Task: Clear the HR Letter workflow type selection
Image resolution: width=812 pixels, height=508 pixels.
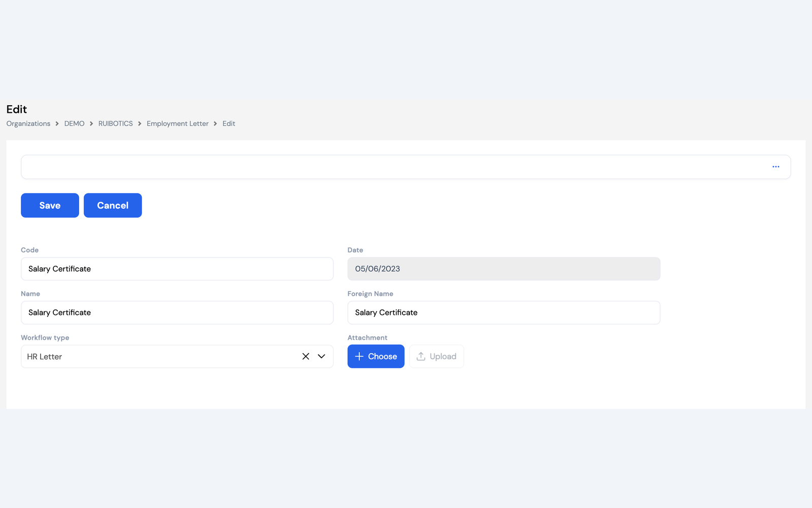Action: click(x=306, y=357)
